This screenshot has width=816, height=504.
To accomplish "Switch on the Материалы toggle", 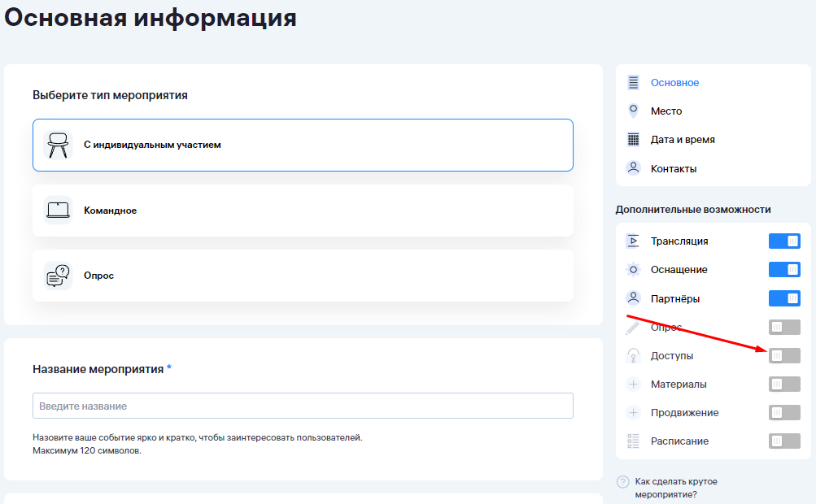I will (784, 384).
